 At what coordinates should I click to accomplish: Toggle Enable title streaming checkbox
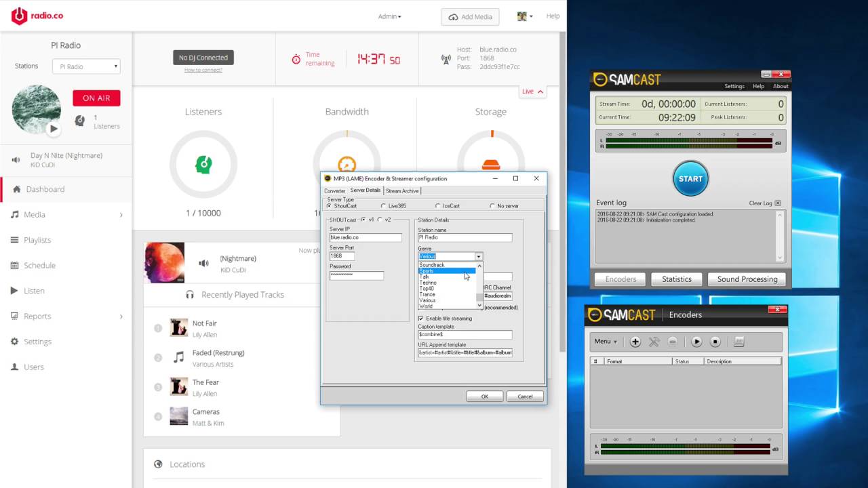421,319
